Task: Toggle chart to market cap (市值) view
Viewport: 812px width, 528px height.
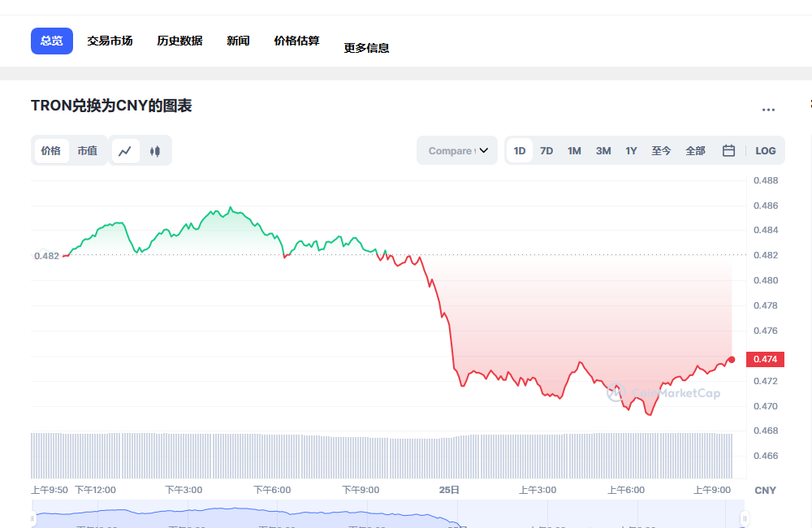Action: pos(88,151)
